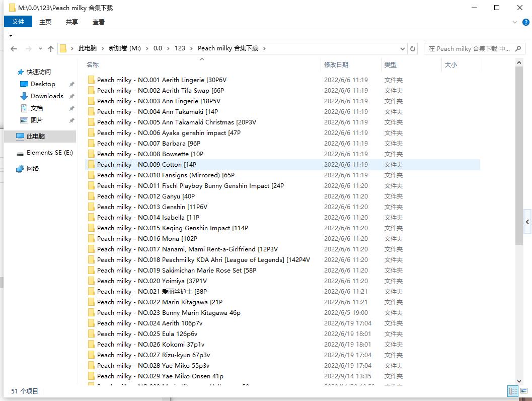The height and width of the screenshot is (401, 532).
Task: Open 文档 in quick access
Action: [x=37, y=108]
